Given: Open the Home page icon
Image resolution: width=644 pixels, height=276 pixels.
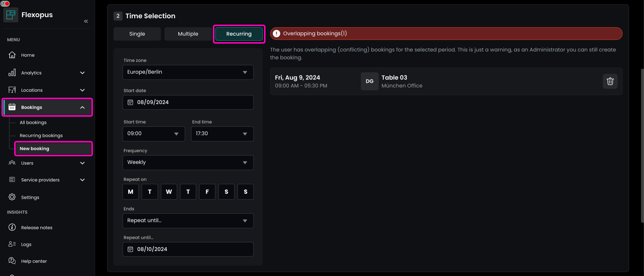Looking at the screenshot, I should coord(12,55).
